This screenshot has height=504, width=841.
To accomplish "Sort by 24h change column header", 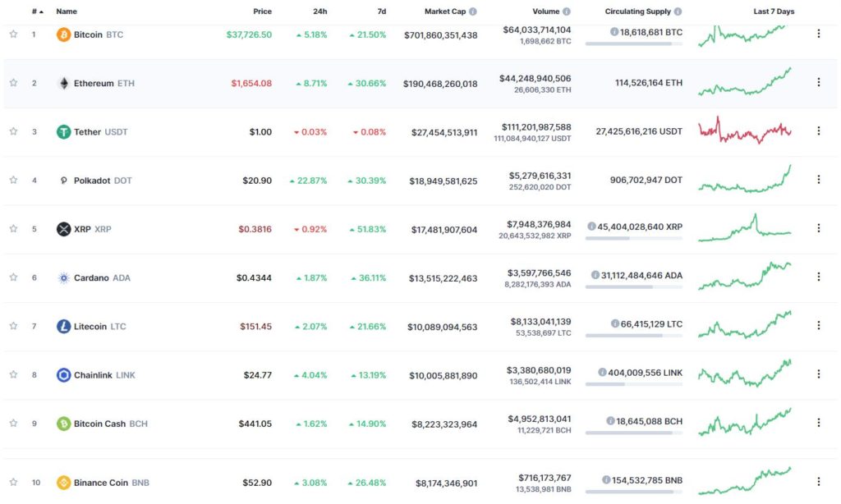I will 320,11.
